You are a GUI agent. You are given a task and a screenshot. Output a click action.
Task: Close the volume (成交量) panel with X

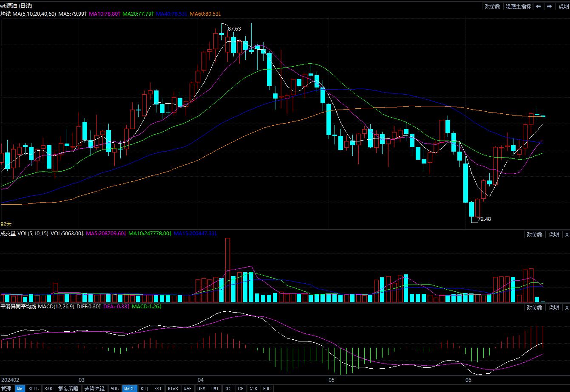tap(566, 234)
